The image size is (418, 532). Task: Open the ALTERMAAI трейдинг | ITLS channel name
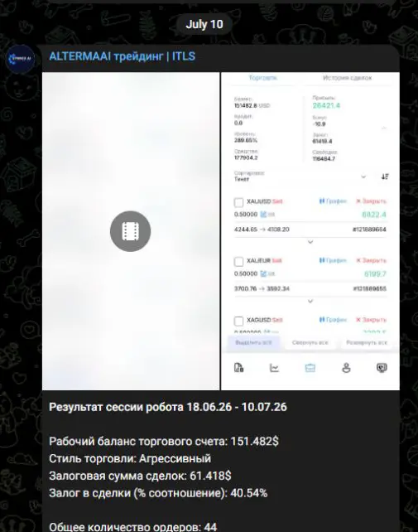tap(122, 56)
